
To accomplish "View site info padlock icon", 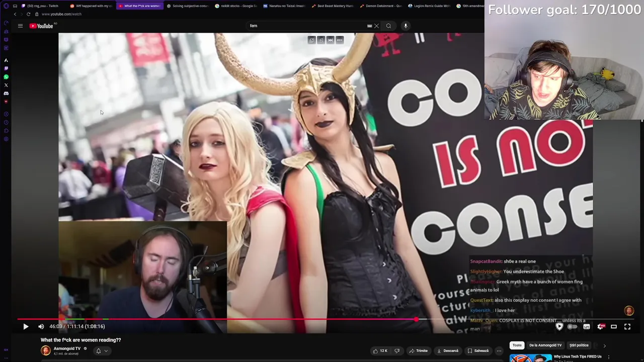I will click(36, 14).
